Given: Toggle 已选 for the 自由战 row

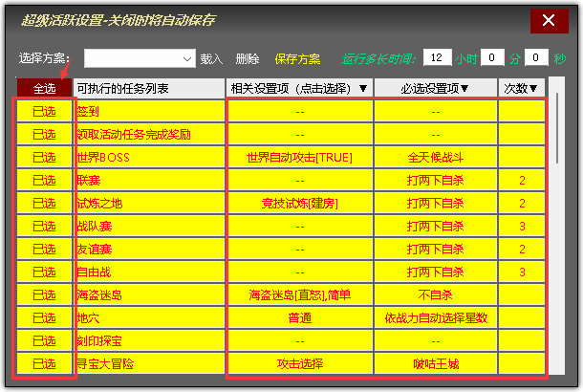Looking at the screenshot, I should [x=44, y=272].
